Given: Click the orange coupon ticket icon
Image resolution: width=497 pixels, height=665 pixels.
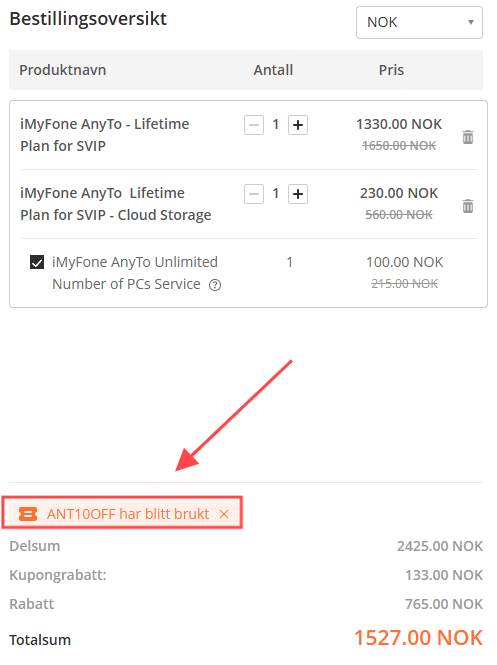Looking at the screenshot, I should coord(28,514).
